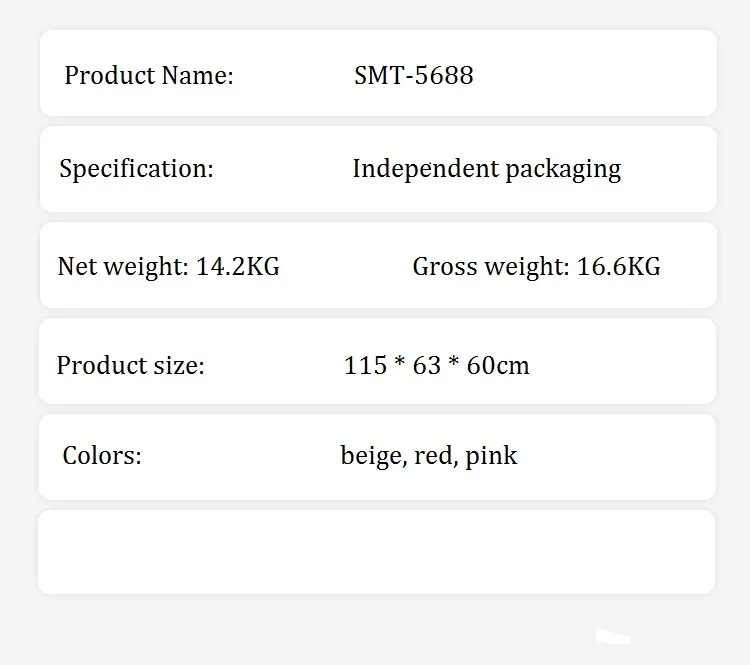Image resolution: width=750 pixels, height=665 pixels.
Task: Click 14.2KG in the weight row
Action: point(238,267)
